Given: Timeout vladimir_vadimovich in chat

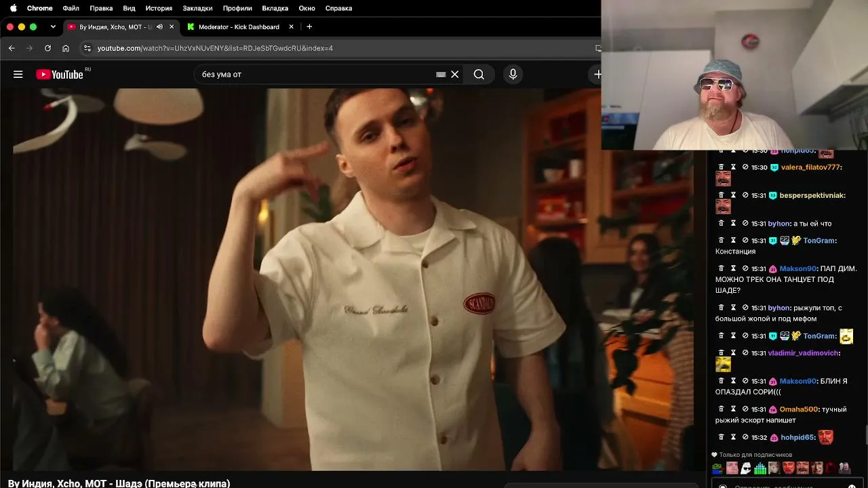Looking at the screenshot, I should (x=733, y=353).
